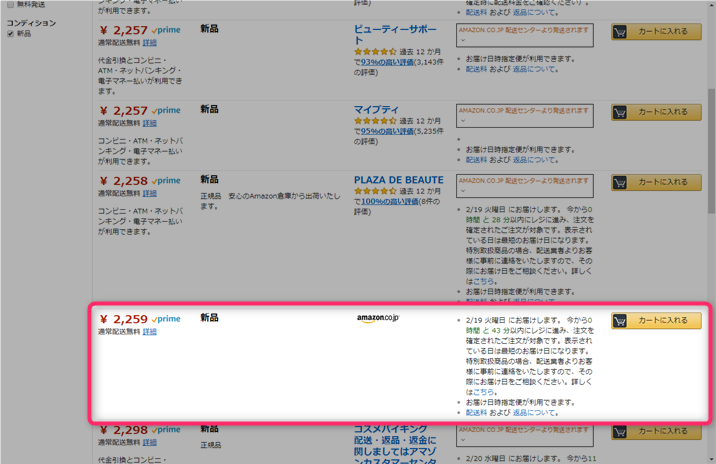Open 詳細 shipping details for the ¥2,298 offer
The image size is (716, 464).
point(149,443)
